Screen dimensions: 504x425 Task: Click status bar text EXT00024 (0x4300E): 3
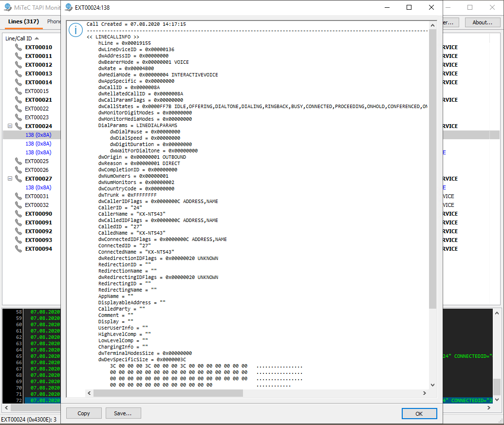[29, 420]
